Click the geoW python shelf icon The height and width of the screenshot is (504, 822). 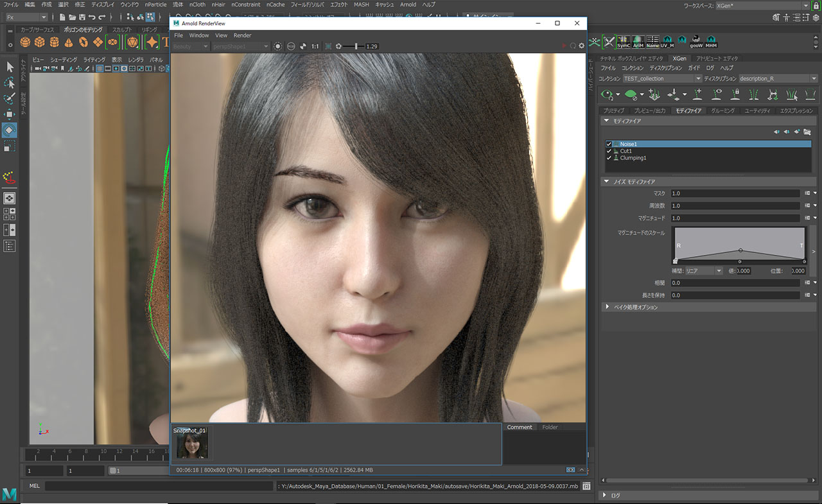tap(696, 42)
